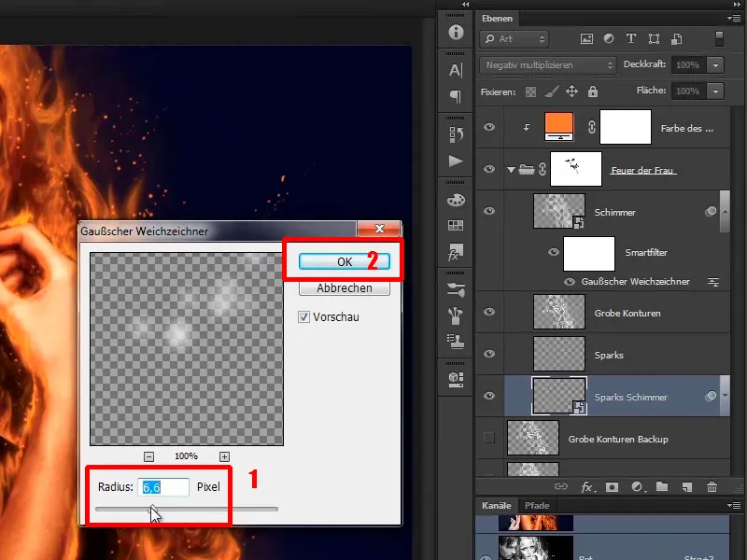Open the Paragraph panel icon

coord(456,97)
